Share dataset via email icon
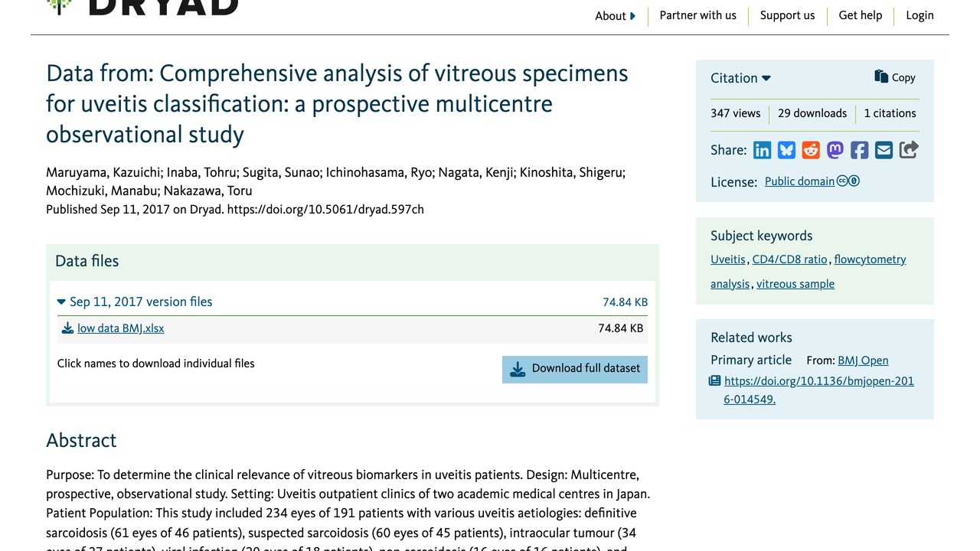The height and width of the screenshot is (551, 980). 884,150
